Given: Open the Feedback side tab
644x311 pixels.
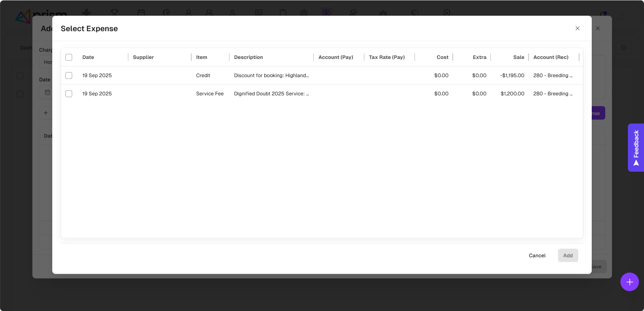Looking at the screenshot, I should (636, 148).
